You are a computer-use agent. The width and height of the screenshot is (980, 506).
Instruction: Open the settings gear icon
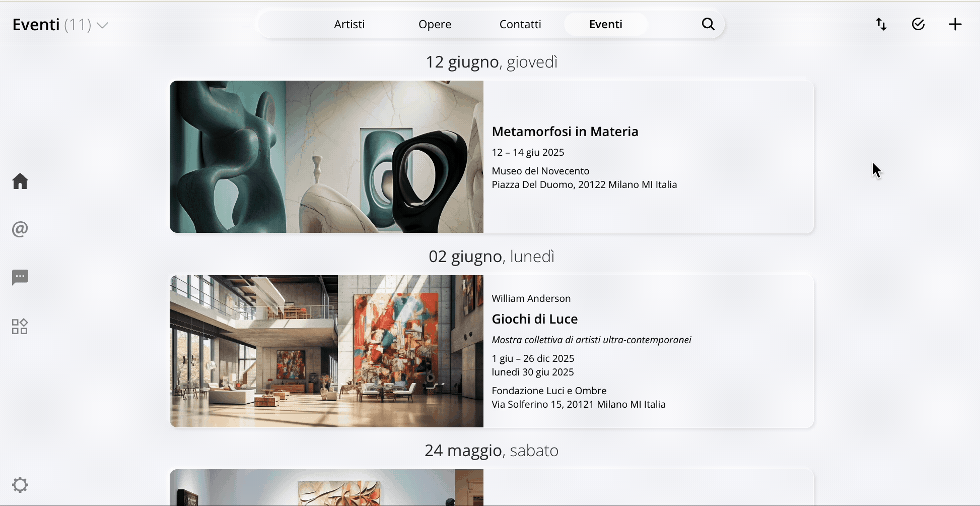click(20, 485)
